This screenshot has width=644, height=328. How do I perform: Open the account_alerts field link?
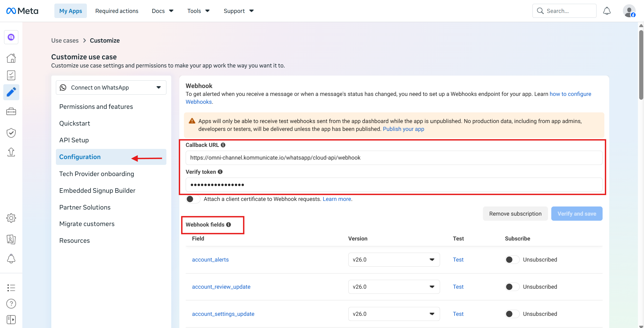210,260
